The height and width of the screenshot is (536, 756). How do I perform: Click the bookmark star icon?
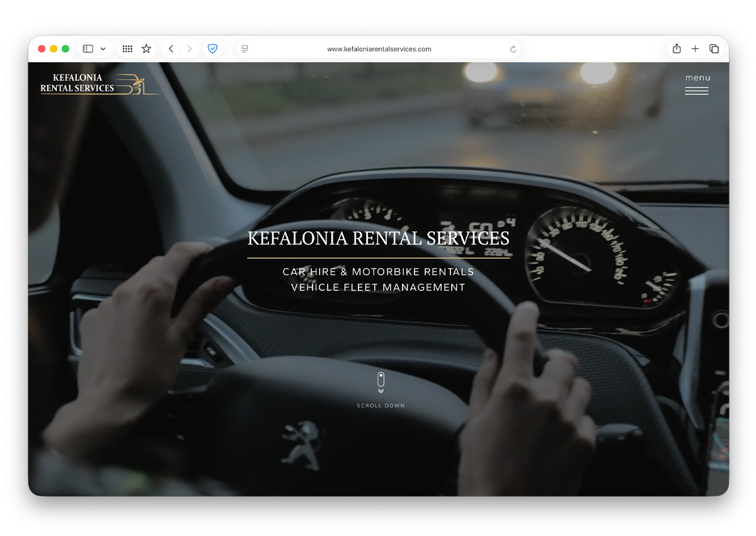point(146,48)
